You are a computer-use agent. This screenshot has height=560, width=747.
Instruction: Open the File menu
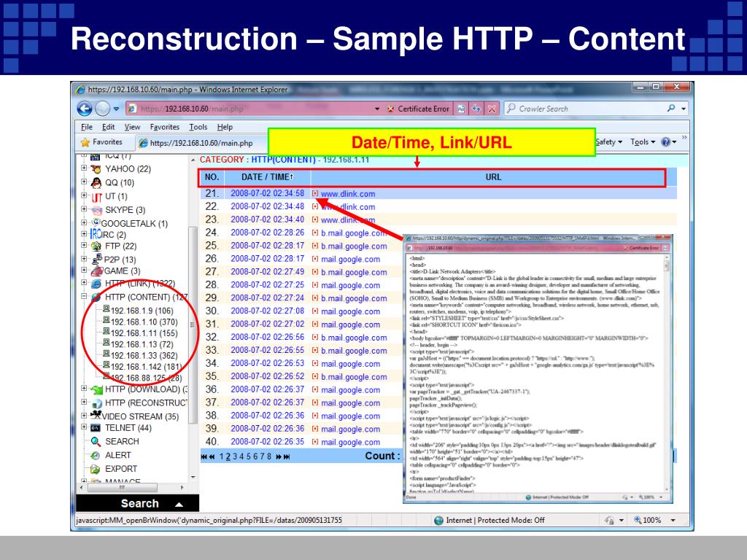[x=87, y=127]
